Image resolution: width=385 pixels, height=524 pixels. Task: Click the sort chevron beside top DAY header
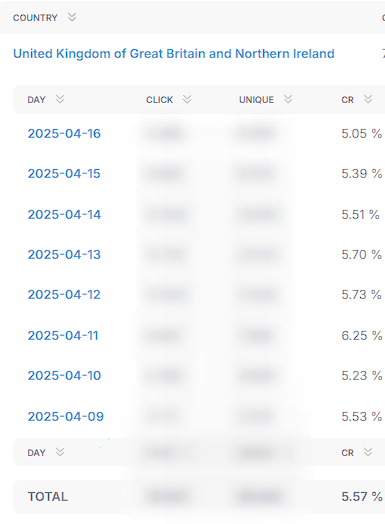pos(60,99)
